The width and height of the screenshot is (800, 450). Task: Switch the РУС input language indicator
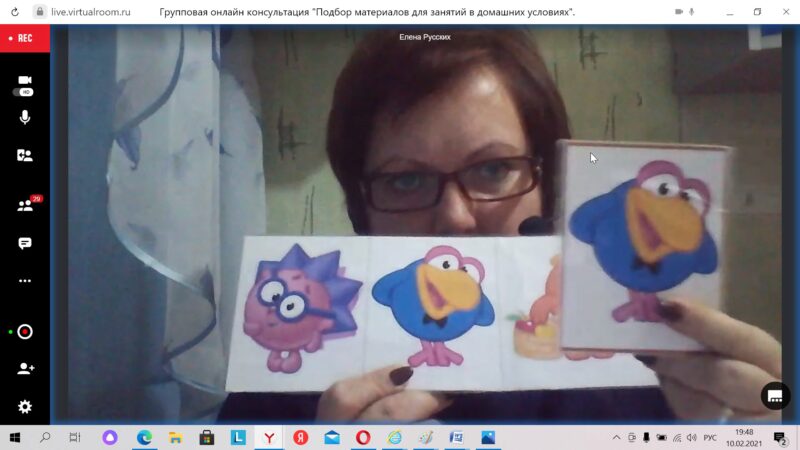tap(710, 437)
